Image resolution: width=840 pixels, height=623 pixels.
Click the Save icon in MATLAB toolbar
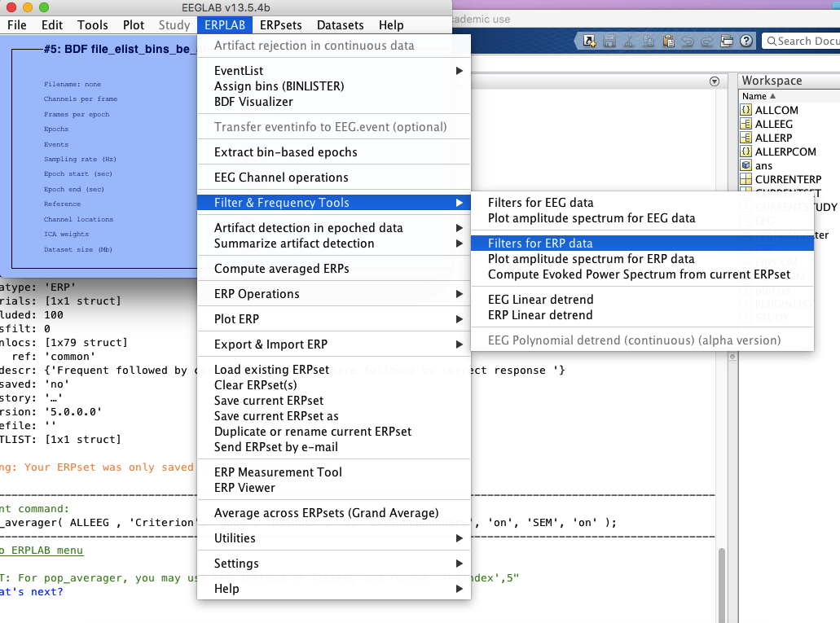[x=609, y=42]
